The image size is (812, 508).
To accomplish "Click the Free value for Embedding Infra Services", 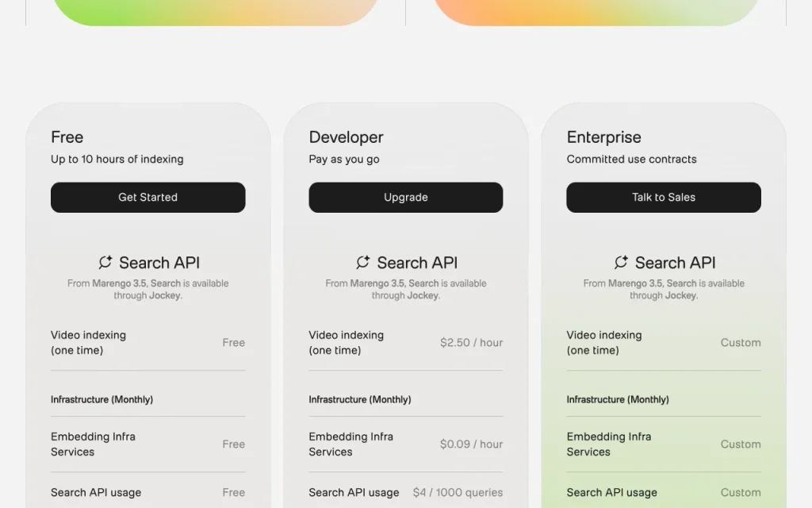I will (x=234, y=444).
